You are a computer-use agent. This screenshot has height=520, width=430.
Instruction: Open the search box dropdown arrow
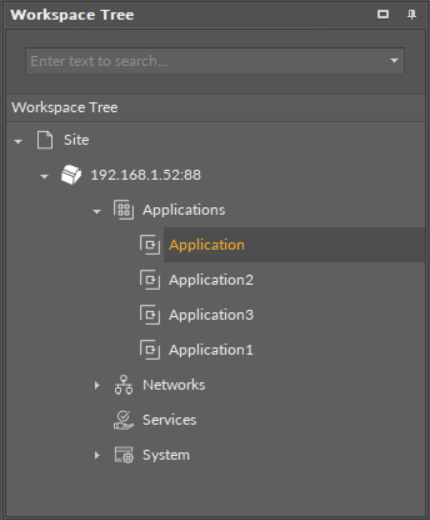394,61
